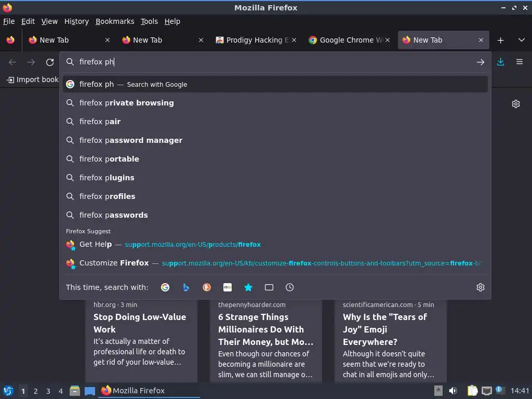This screenshot has height=399, width=532.
Task: Switch to the second New Tab
Action: click(163, 40)
